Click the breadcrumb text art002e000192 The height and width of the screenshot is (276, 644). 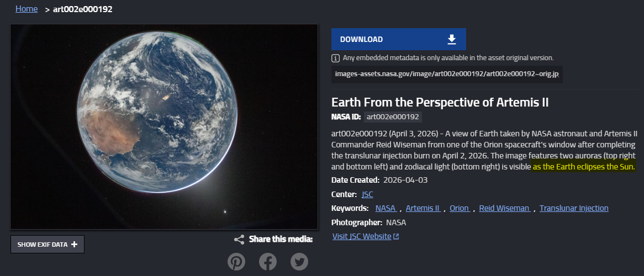click(x=82, y=9)
